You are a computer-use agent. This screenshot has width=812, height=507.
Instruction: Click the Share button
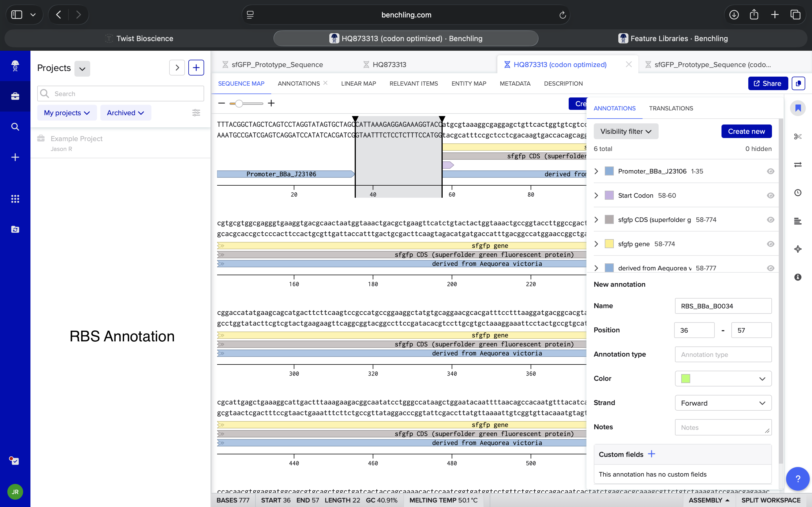[768, 83]
